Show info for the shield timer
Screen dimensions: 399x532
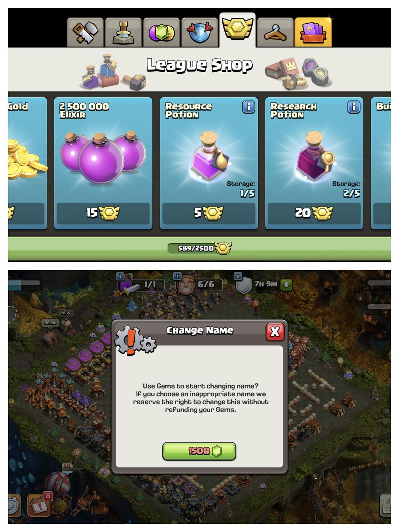[x=238, y=276]
